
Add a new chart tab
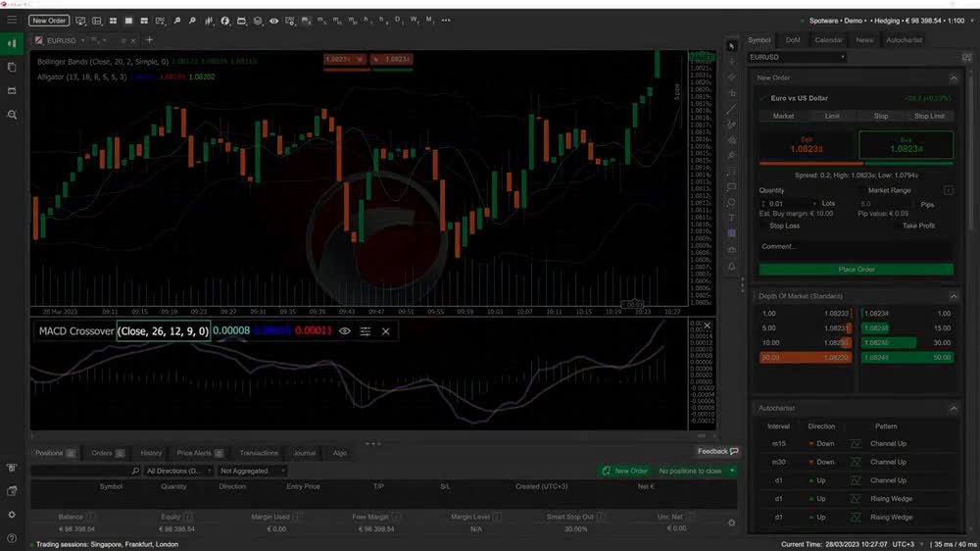click(149, 40)
